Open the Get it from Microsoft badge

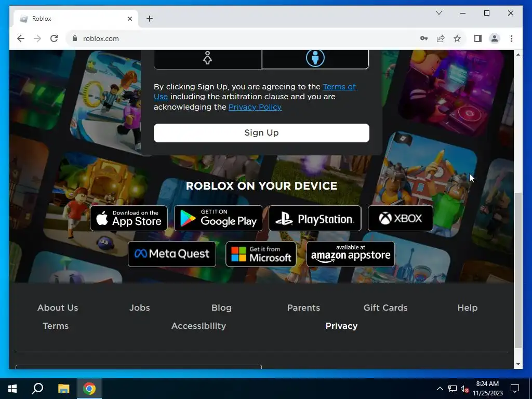tap(261, 254)
